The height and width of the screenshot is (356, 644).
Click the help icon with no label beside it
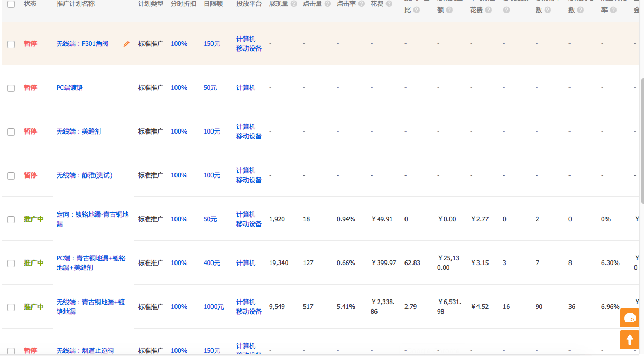click(507, 10)
